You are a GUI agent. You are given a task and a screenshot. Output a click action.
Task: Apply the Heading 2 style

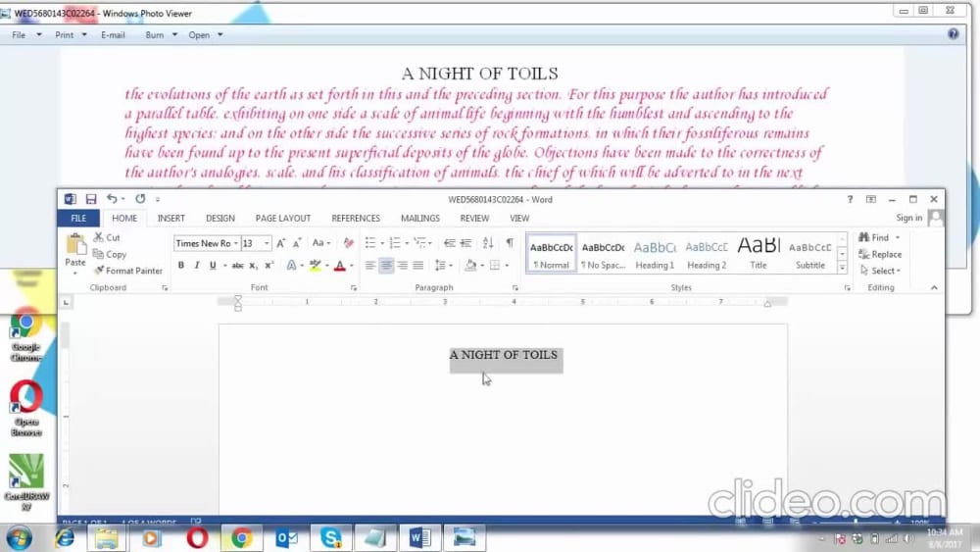[x=707, y=255]
